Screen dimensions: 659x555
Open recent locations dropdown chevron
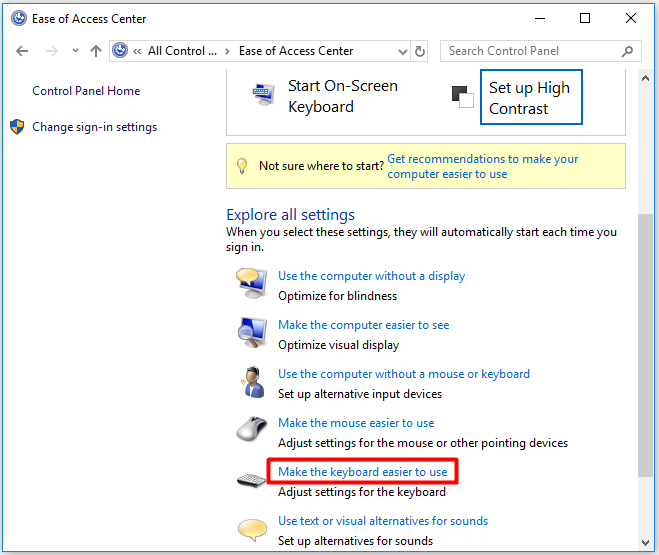point(75,51)
